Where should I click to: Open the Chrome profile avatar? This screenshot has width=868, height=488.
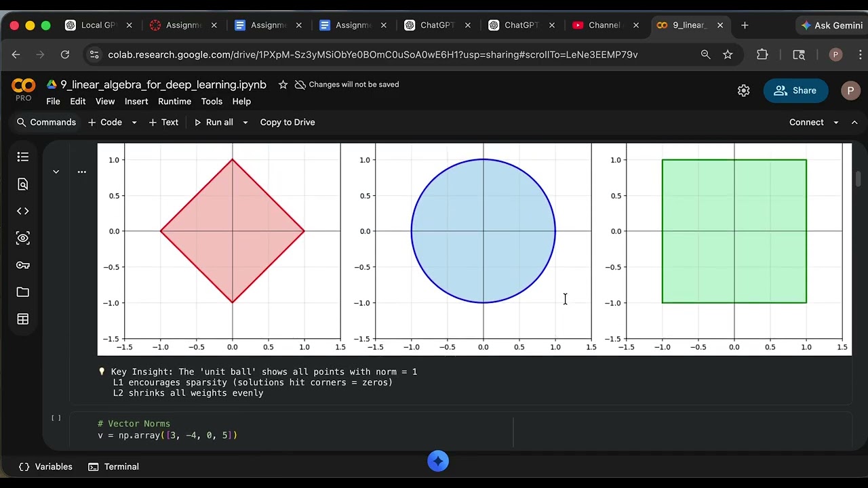click(x=835, y=55)
